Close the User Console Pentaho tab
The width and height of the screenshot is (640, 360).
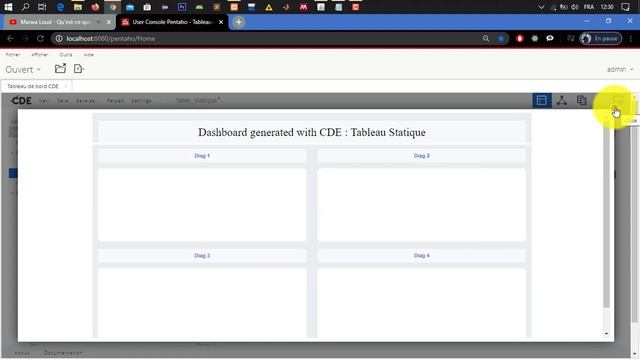[x=221, y=22]
